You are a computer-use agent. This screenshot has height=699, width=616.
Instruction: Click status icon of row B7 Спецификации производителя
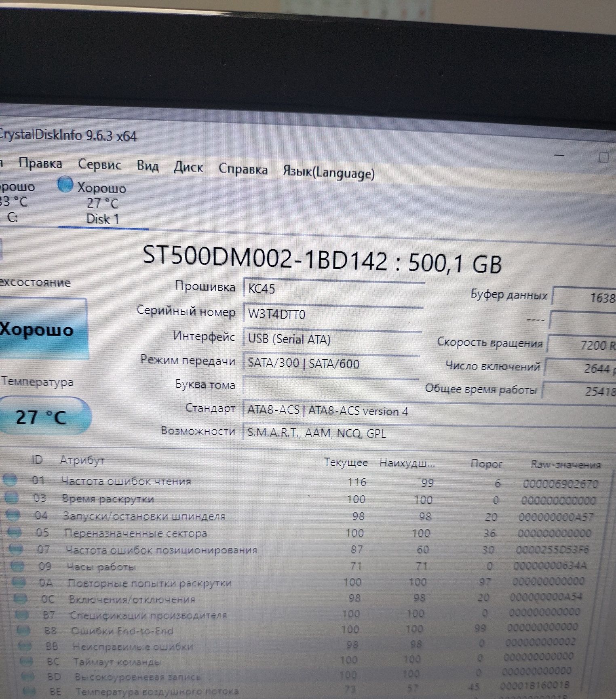point(22,615)
